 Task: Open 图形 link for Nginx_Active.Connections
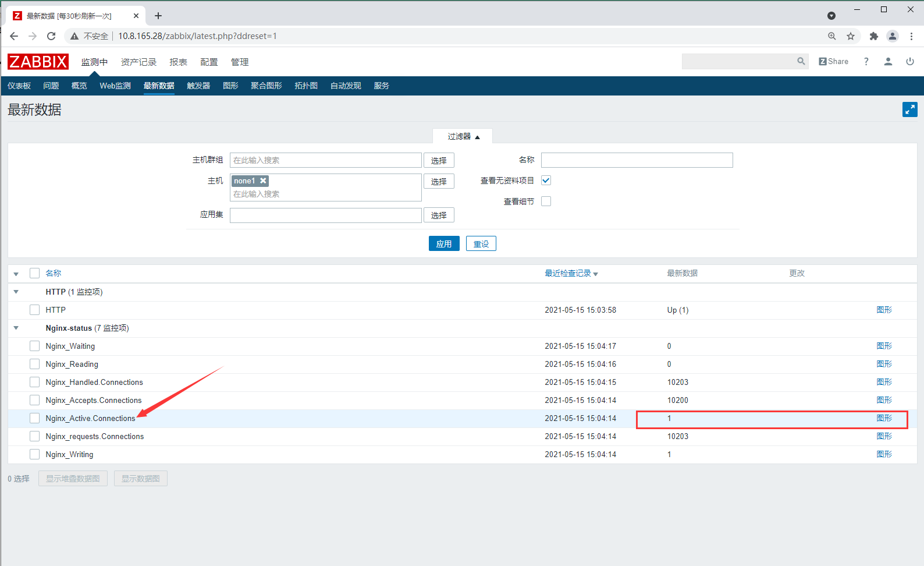pos(884,418)
